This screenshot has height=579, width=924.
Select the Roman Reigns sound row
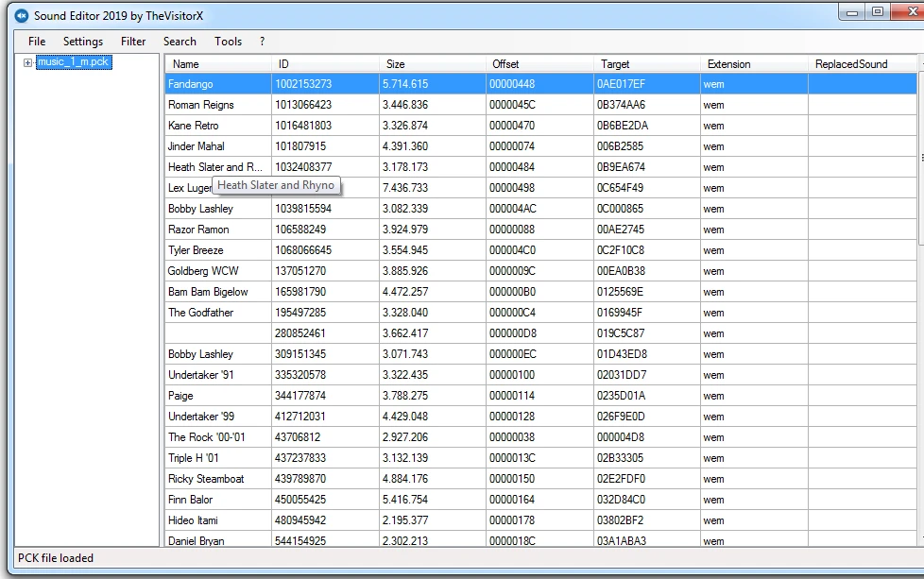(x=201, y=105)
